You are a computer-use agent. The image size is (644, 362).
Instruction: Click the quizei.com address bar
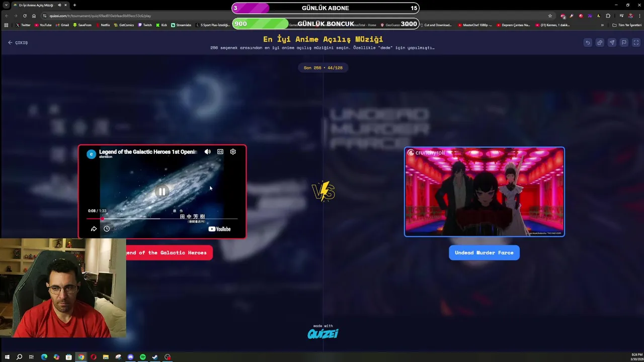point(297,16)
